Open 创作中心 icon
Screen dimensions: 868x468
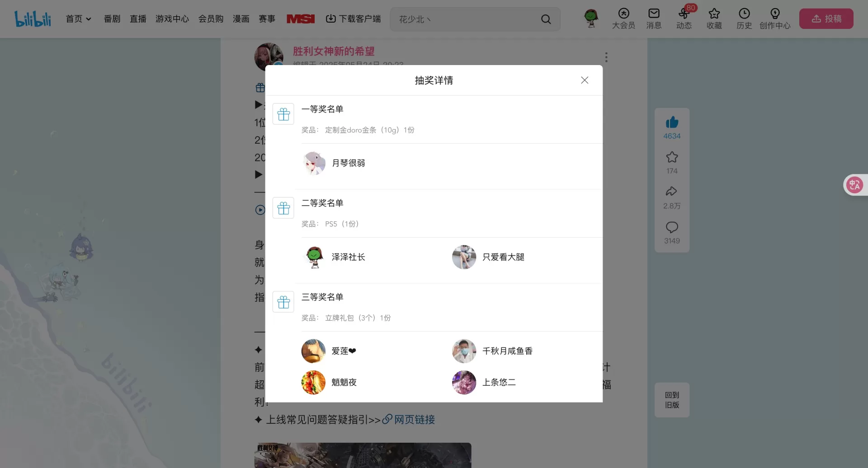pyautogui.click(x=775, y=19)
